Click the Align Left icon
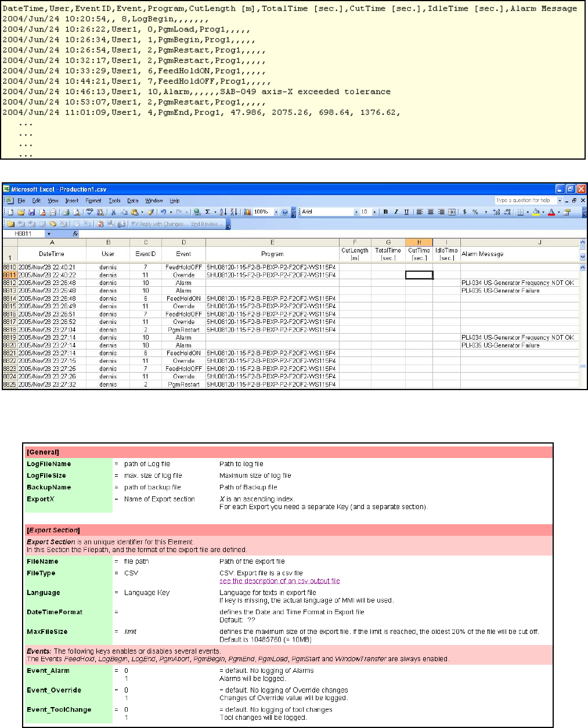The width and height of the screenshot is (588, 728). [x=420, y=212]
